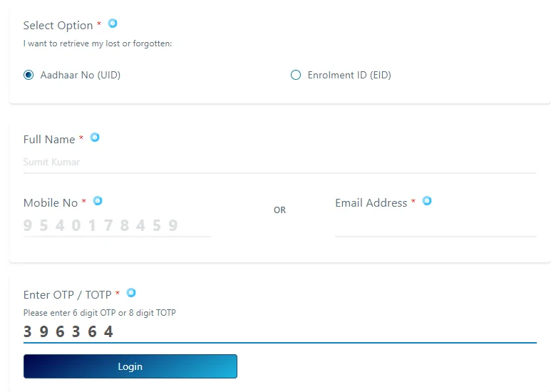Click into the Mobile No number field
The height and width of the screenshot is (392, 551).
(117, 226)
